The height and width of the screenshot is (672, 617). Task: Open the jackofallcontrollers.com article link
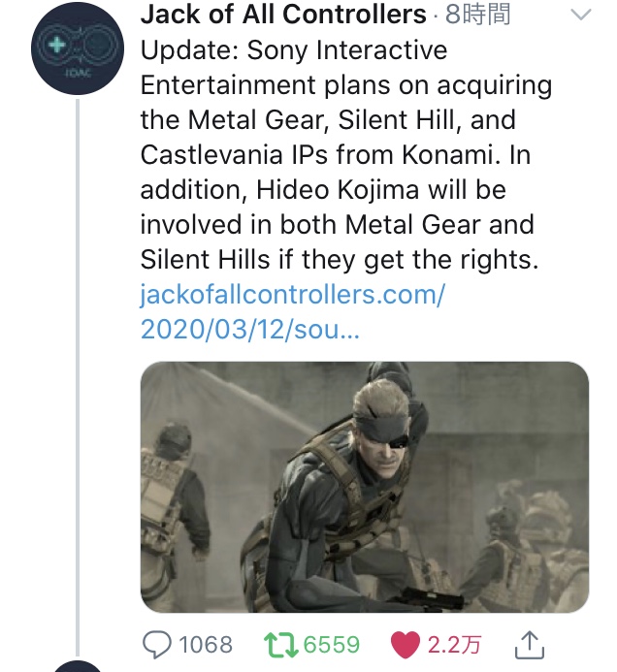pos(291,295)
